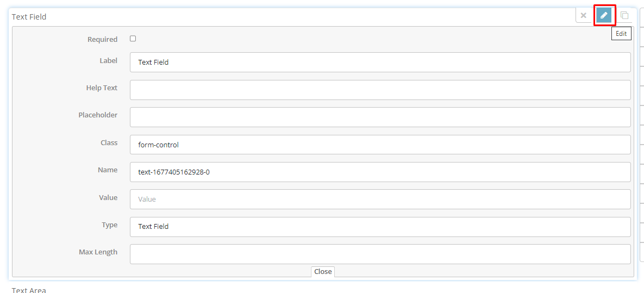Viewport: 644px width, 293px height.
Task: Click the copy field icon
Action: point(624,15)
